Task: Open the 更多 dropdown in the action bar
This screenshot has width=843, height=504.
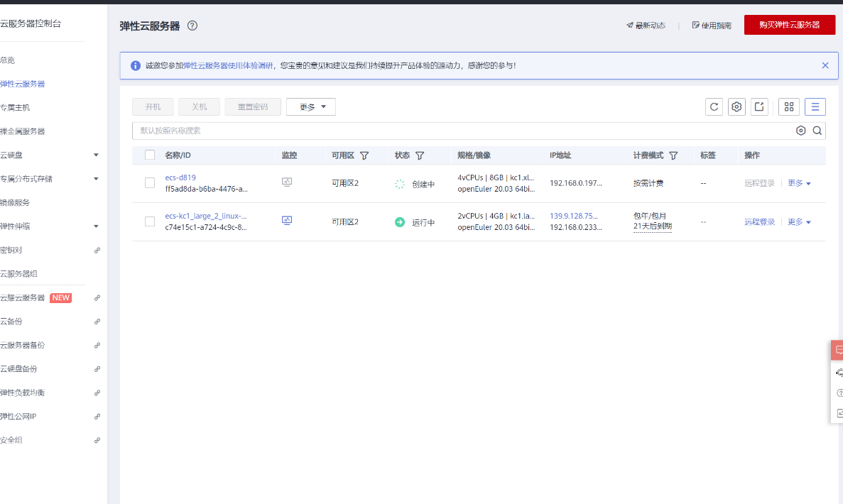Action: coord(310,106)
